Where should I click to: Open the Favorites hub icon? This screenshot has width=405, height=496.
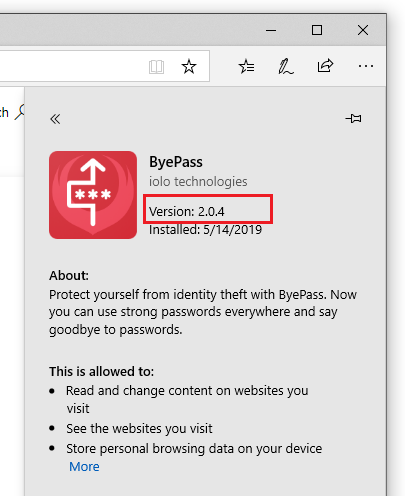pyautogui.click(x=246, y=66)
